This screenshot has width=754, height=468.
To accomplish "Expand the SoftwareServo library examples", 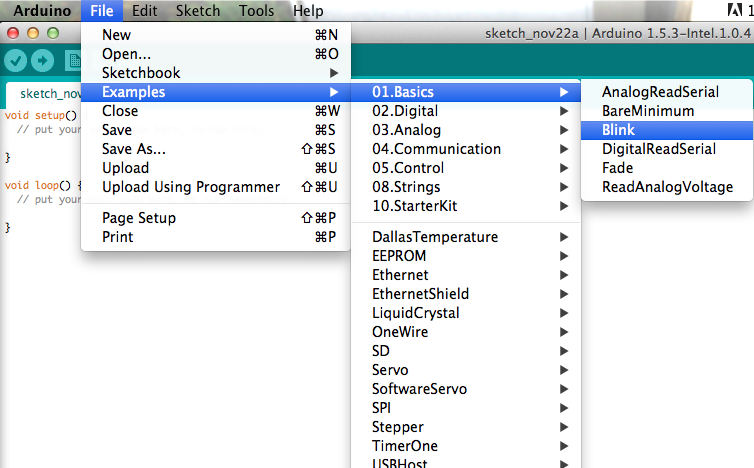I will [466, 389].
